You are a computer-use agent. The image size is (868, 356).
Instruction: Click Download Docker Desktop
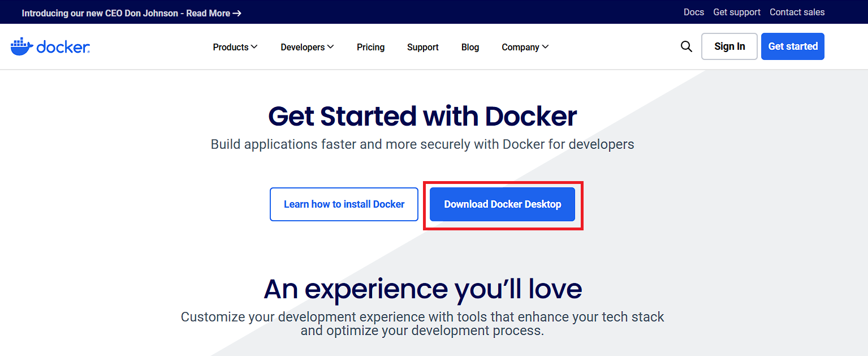tap(502, 204)
